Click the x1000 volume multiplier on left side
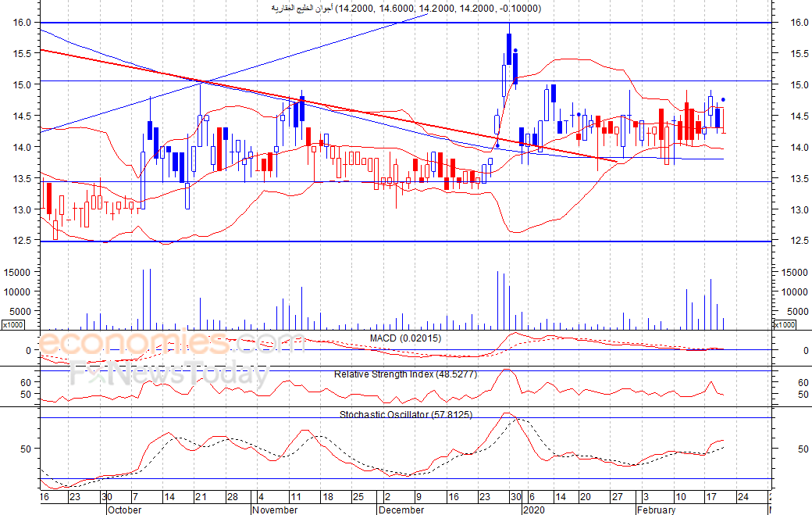 (12, 325)
